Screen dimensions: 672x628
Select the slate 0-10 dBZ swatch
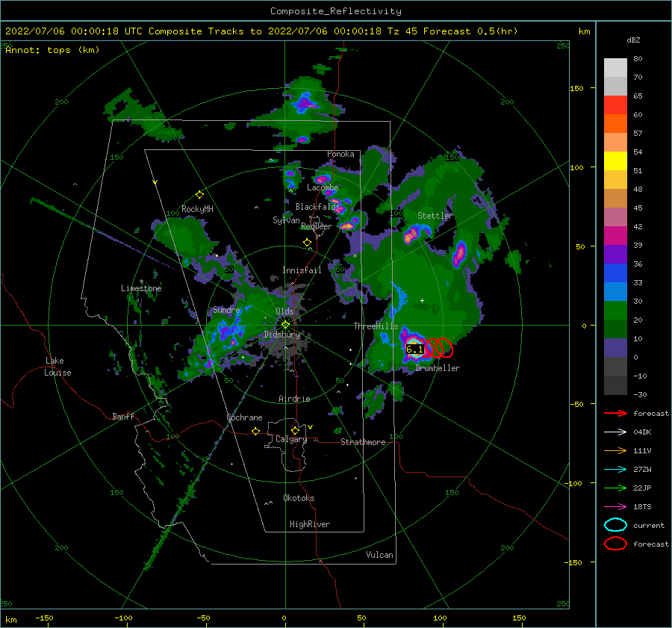615,348
